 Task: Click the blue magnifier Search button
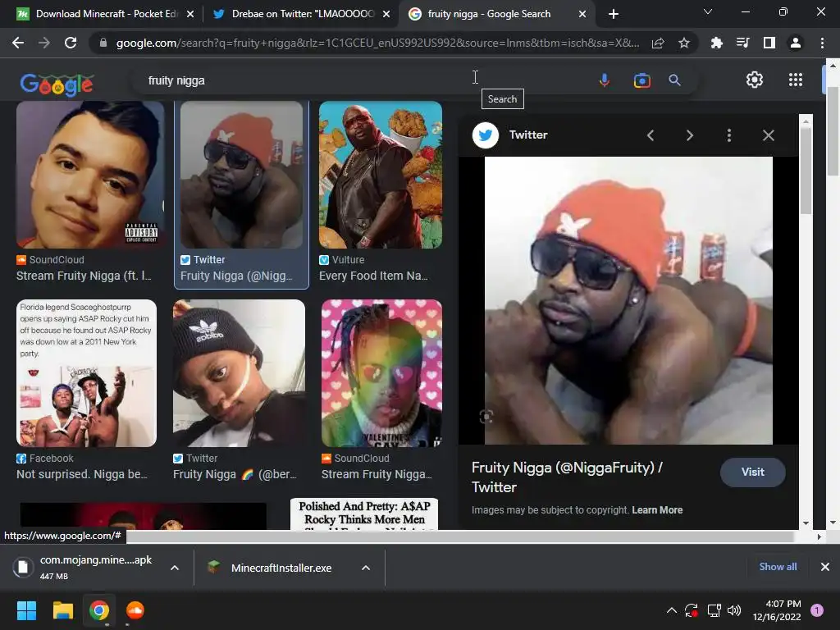point(674,80)
